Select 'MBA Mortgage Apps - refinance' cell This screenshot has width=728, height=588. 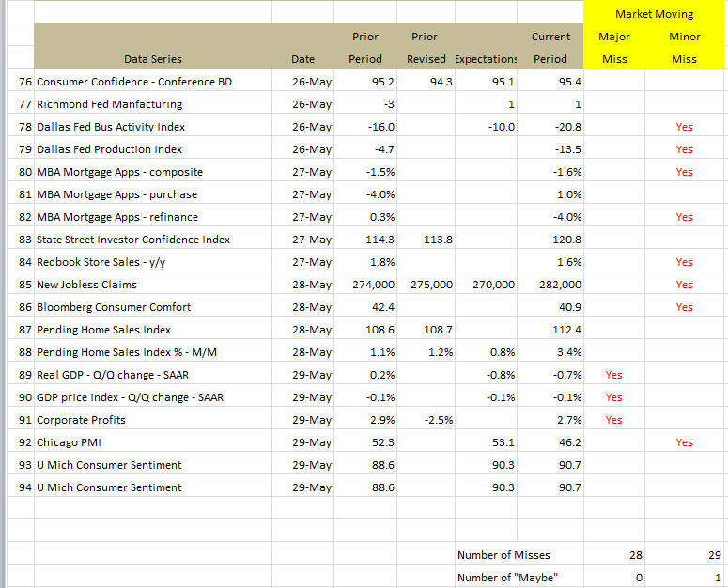click(x=153, y=217)
